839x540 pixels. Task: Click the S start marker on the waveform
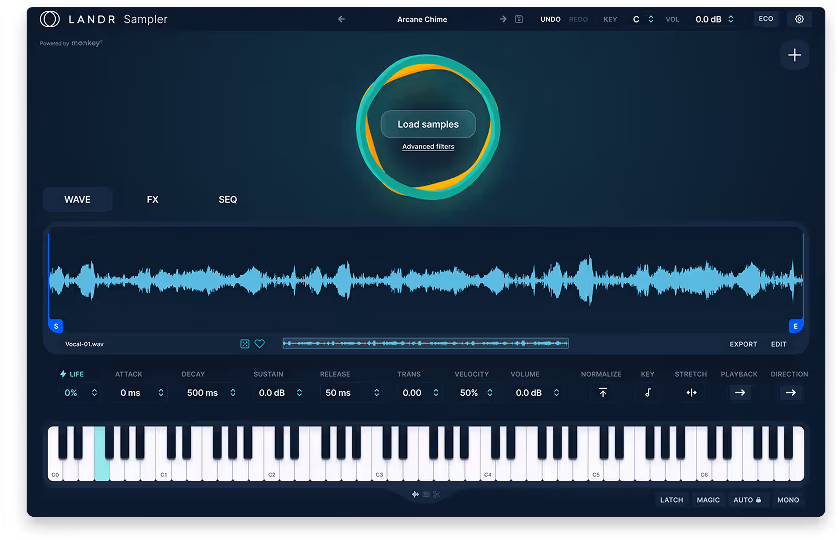(x=56, y=326)
